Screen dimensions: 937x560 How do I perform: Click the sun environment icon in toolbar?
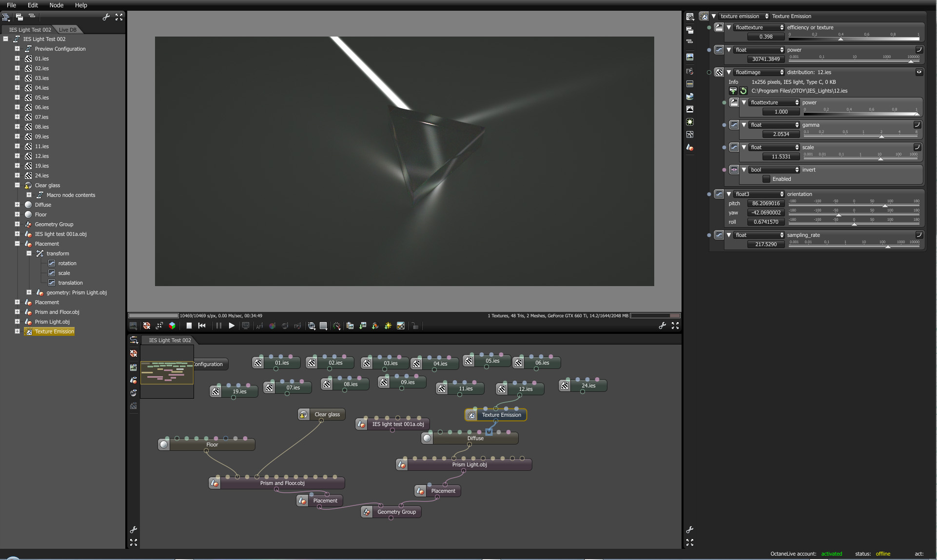[x=388, y=326]
